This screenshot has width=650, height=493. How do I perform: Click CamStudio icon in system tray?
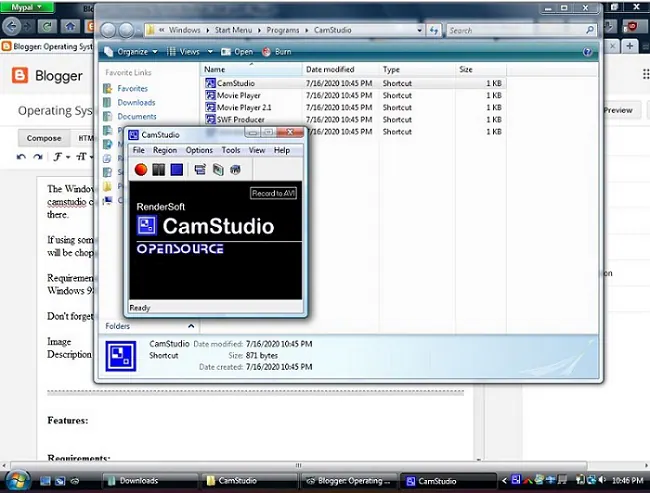(516, 480)
